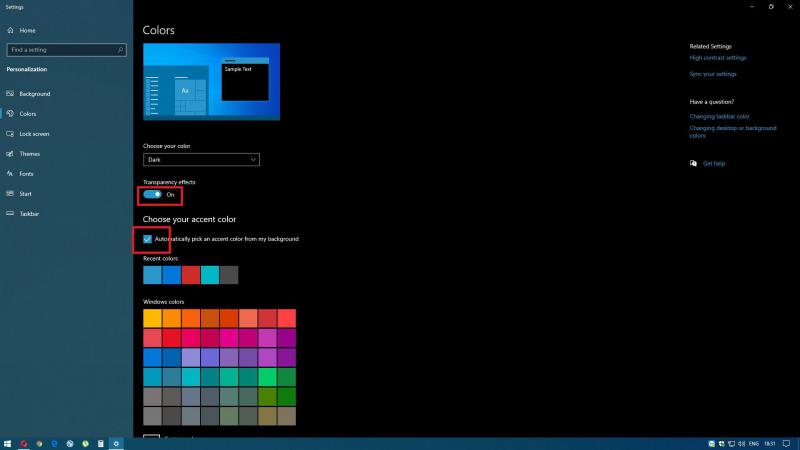Uncheck automatically pick an accent color
This screenshot has height=450, width=800.
[x=148, y=239]
